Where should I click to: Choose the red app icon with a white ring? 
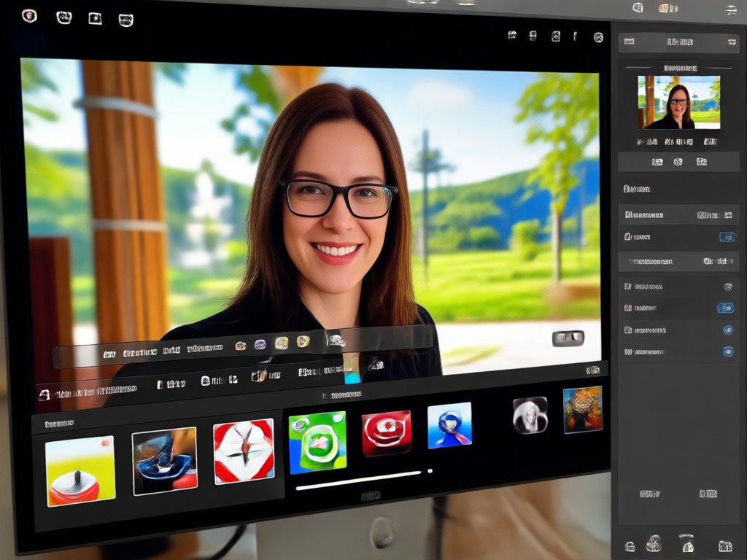(x=387, y=432)
